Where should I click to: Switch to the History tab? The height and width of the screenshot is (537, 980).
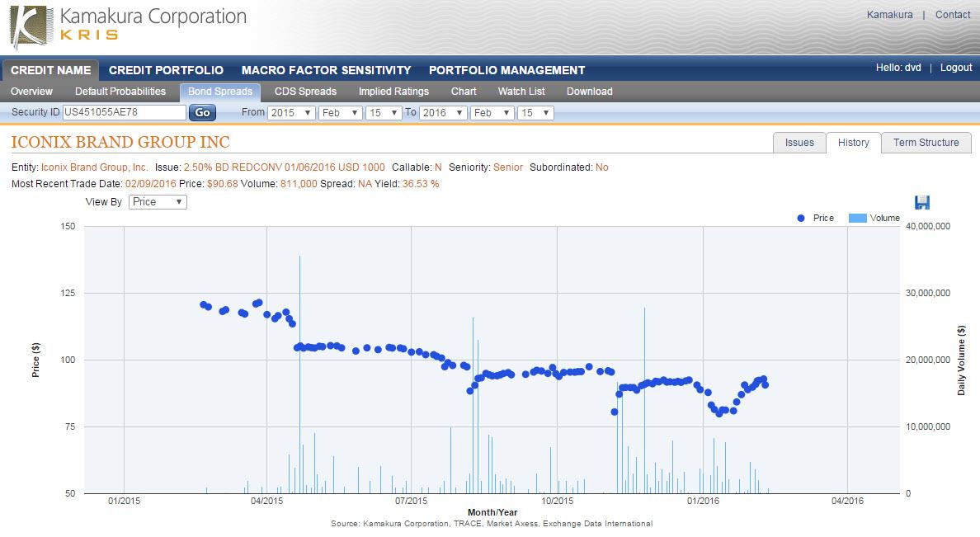853,143
